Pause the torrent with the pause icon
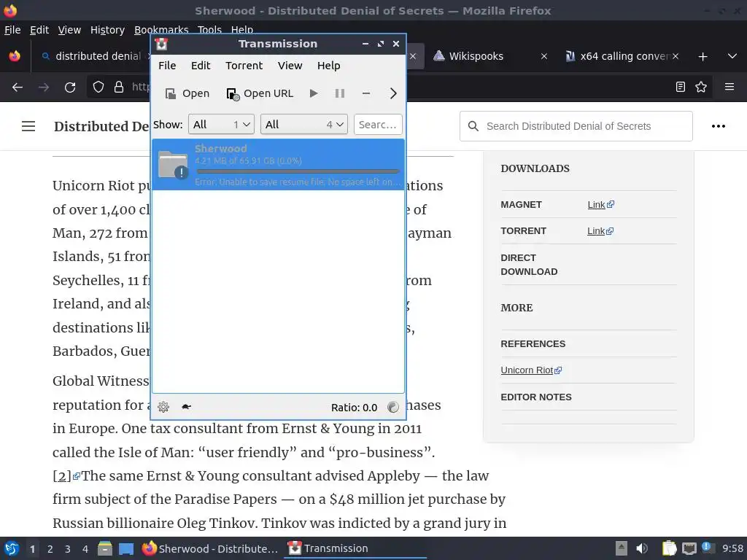The image size is (747, 560). (340, 93)
